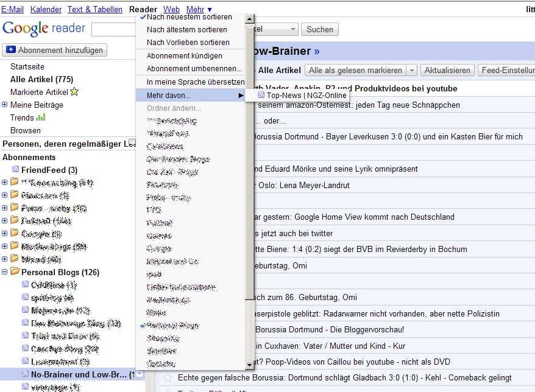Click the Personal Blogs folder icon

coord(15,271)
